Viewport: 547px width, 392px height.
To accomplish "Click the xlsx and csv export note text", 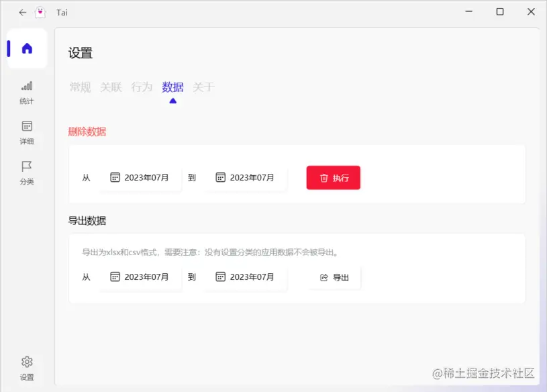I will pos(210,252).
